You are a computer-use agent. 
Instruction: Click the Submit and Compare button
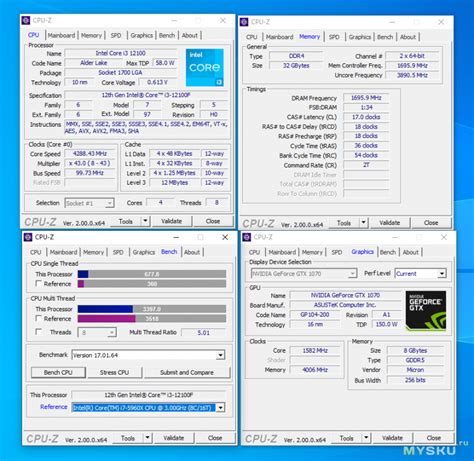coord(187,372)
